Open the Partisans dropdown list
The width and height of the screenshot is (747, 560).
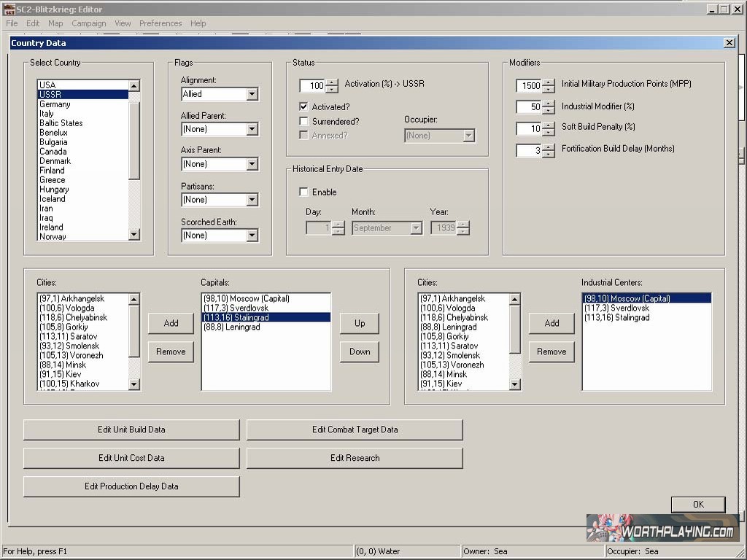252,200
